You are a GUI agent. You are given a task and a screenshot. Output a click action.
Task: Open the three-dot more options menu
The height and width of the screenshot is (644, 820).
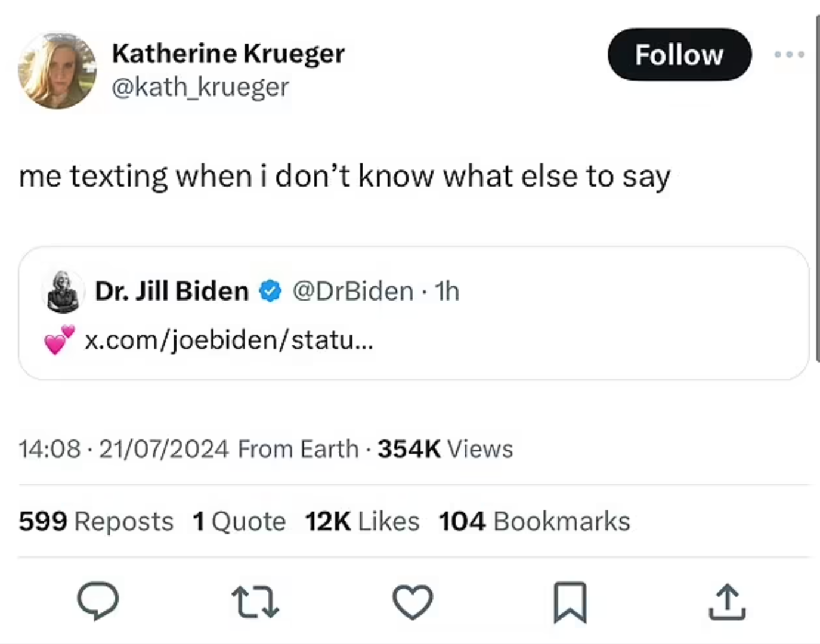[789, 55]
